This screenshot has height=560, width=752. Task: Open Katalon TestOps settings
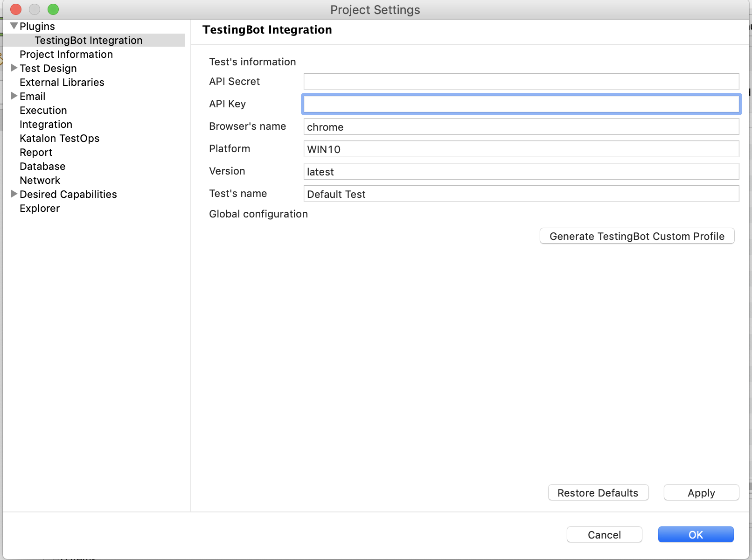[60, 139]
